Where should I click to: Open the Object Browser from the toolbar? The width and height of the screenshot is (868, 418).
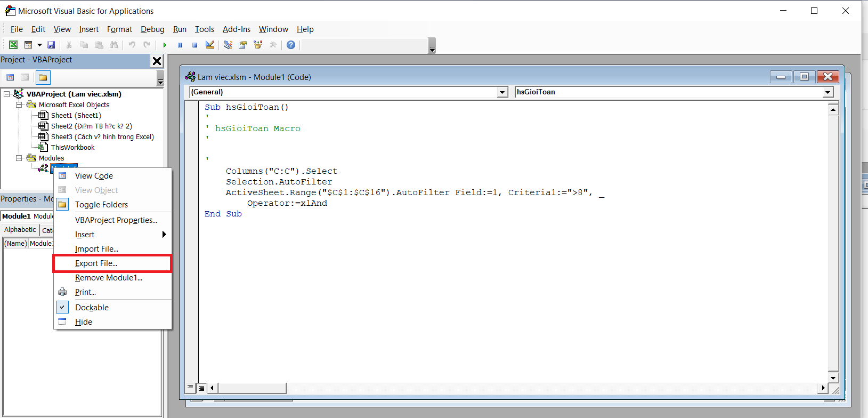[258, 45]
